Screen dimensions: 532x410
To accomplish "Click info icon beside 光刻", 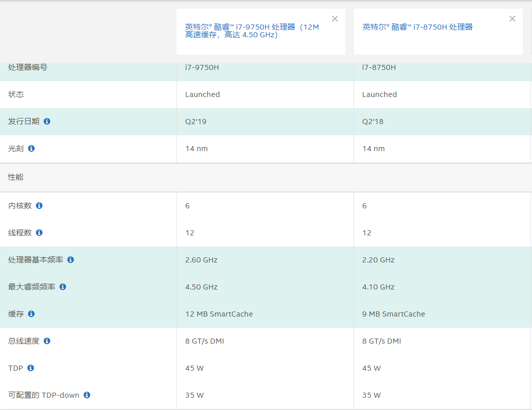I will click(x=31, y=149).
